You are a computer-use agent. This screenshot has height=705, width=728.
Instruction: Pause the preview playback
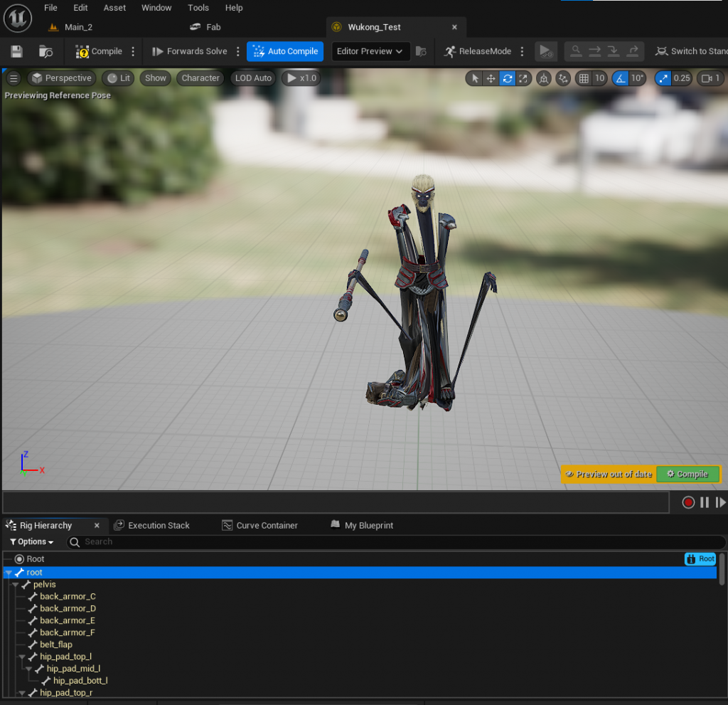click(705, 502)
